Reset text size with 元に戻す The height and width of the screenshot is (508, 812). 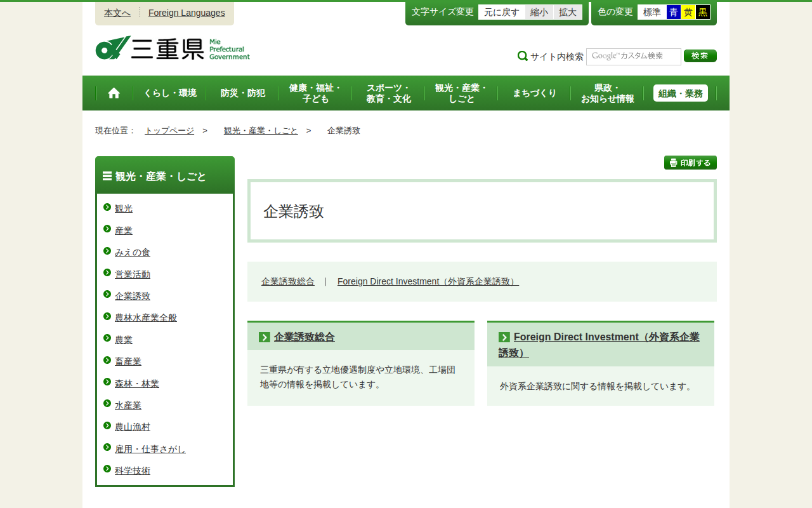502,12
